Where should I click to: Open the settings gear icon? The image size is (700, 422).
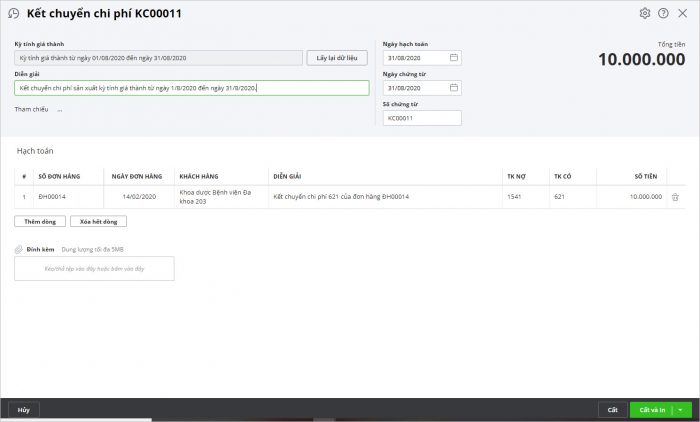tap(645, 13)
